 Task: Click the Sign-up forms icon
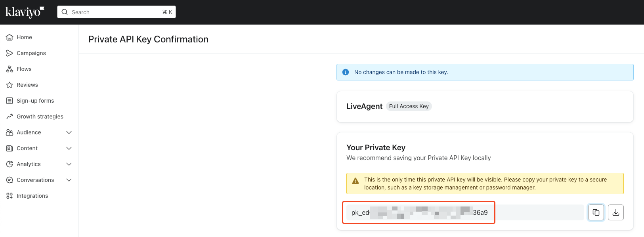pos(10,101)
